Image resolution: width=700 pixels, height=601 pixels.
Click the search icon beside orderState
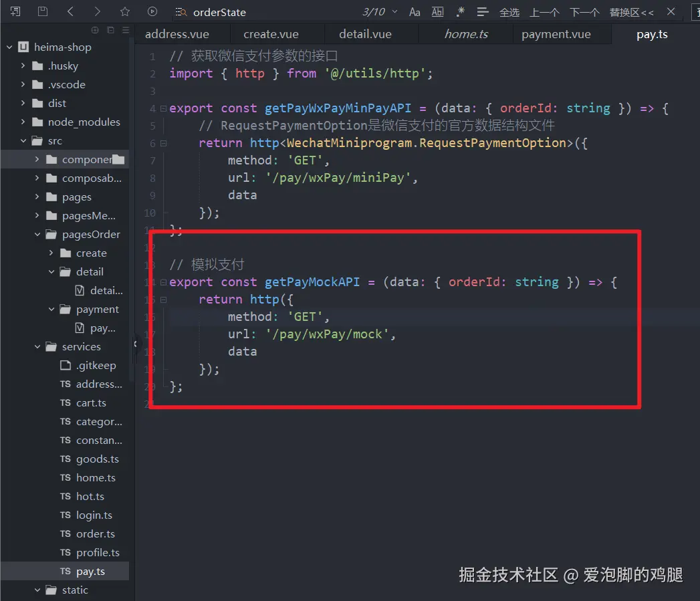pyautogui.click(x=181, y=12)
